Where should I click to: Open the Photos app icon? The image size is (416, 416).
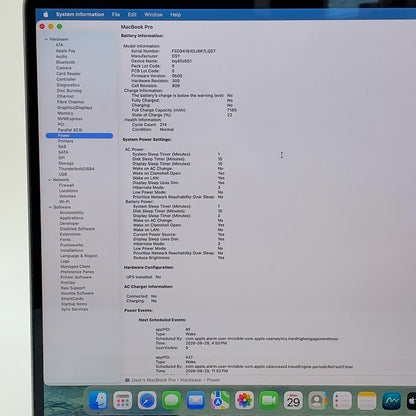point(245,400)
